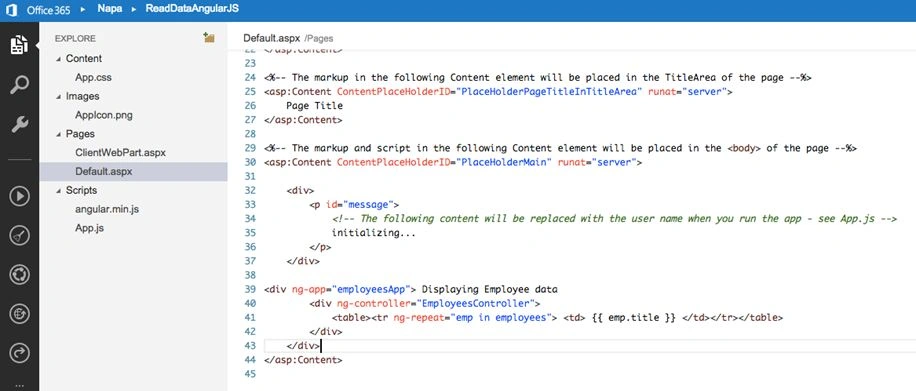Screen dimensions: 916x391
Task: Collapse the Pages folder
Action: [x=58, y=134]
